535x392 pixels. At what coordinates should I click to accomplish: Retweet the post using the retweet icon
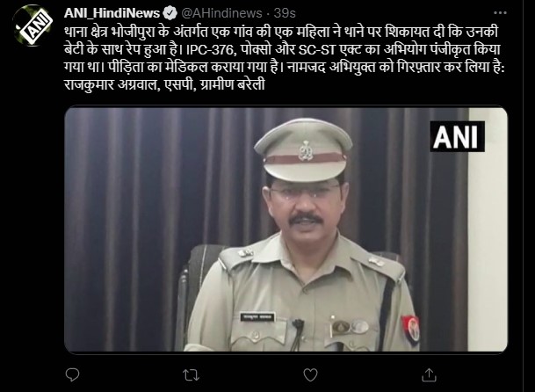[192, 375]
